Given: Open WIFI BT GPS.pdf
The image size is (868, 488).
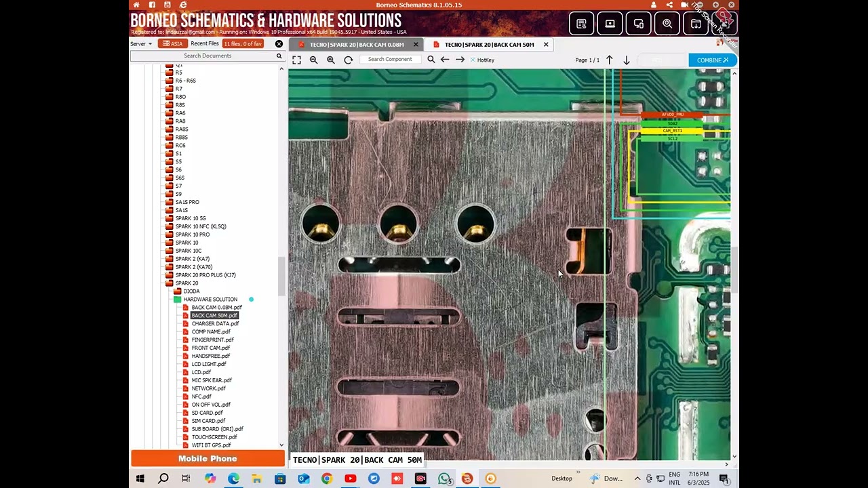Looking at the screenshot, I should (x=211, y=445).
